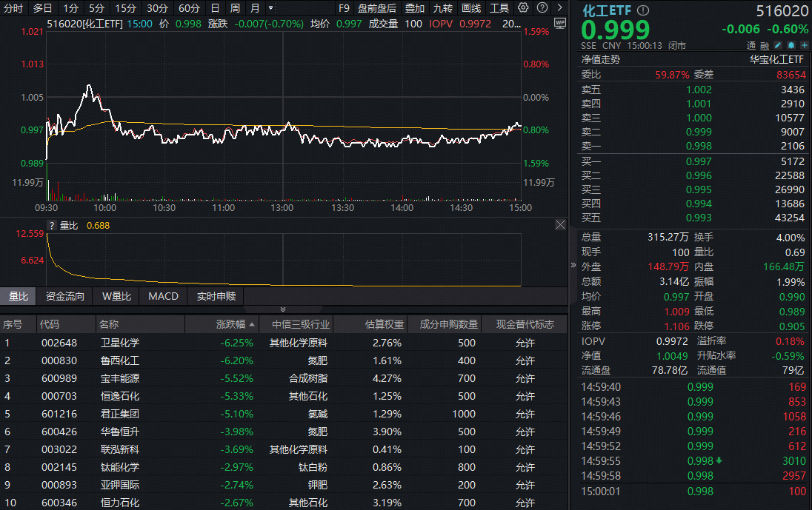Click the right-arrow chevron at toolbar end
Viewport: 812px width, 510px height.
pos(560,7)
